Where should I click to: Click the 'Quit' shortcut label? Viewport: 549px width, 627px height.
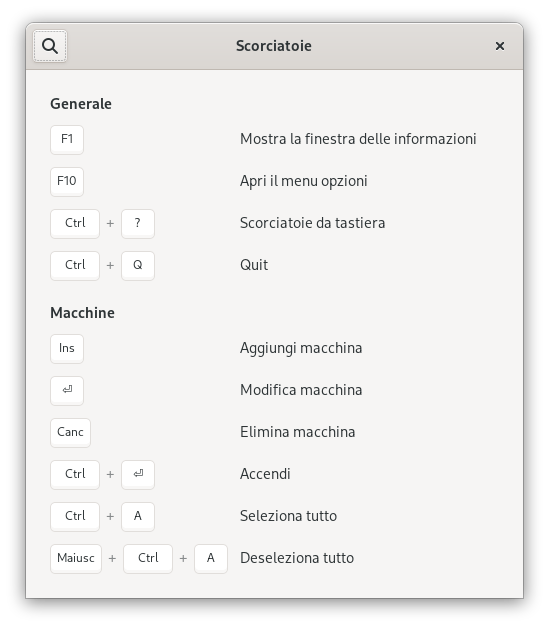point(254,265)
